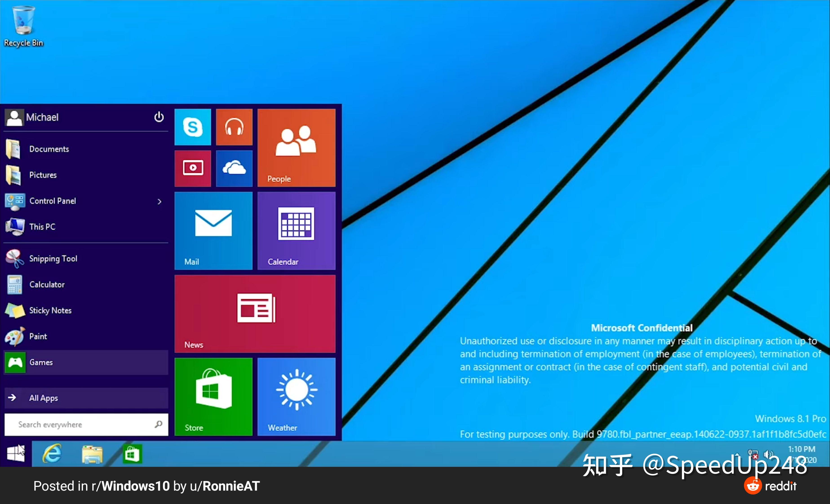Open Games entry
Image resolution: width=830 pixels, height=504 pixels.
(x=86, y=362)
